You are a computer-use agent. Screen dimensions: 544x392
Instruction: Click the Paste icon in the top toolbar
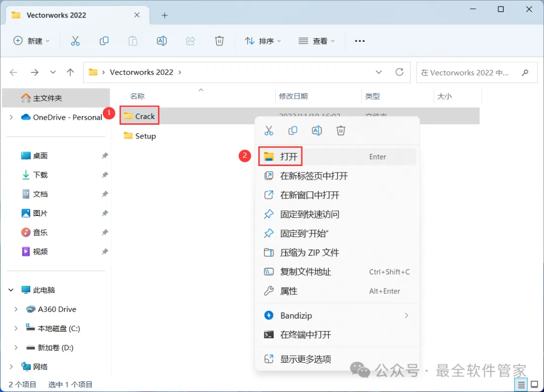tap(133, 41)
